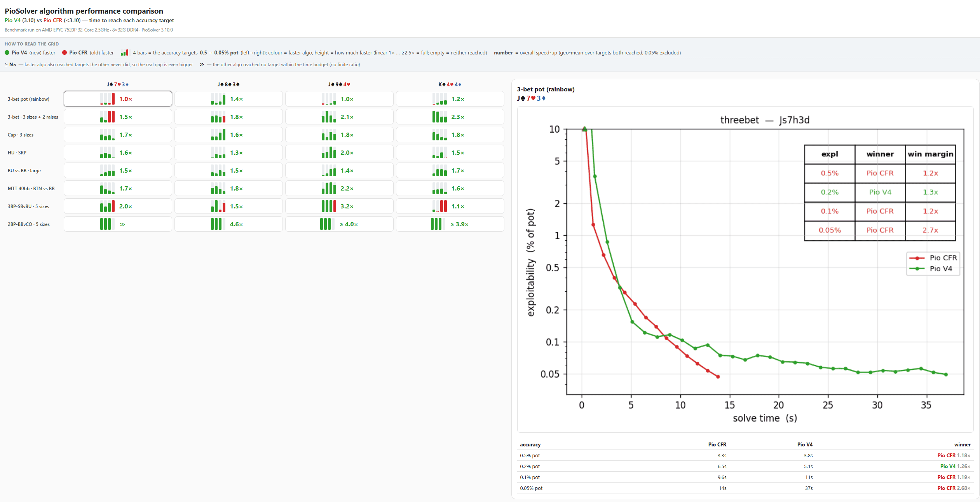
Task: Click the '0.5% pot' accuracy row
Action: (x=745, y=455)
